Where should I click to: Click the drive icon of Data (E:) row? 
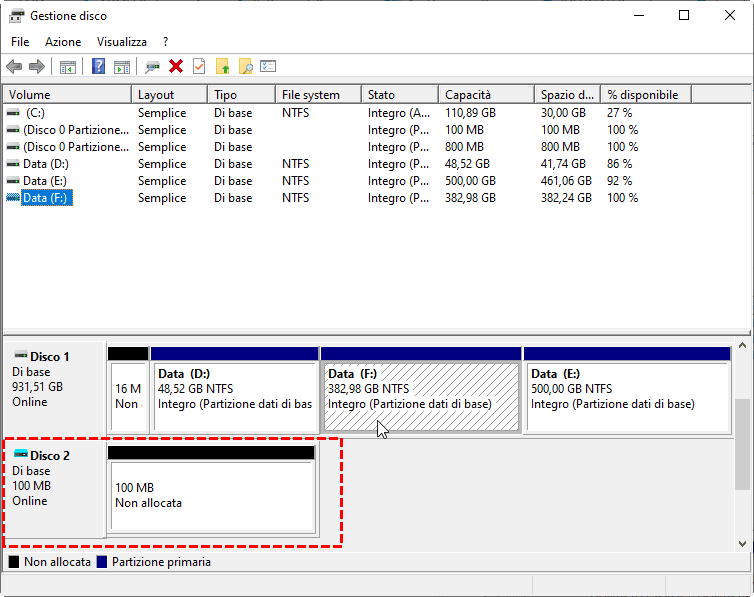(13, 181)
